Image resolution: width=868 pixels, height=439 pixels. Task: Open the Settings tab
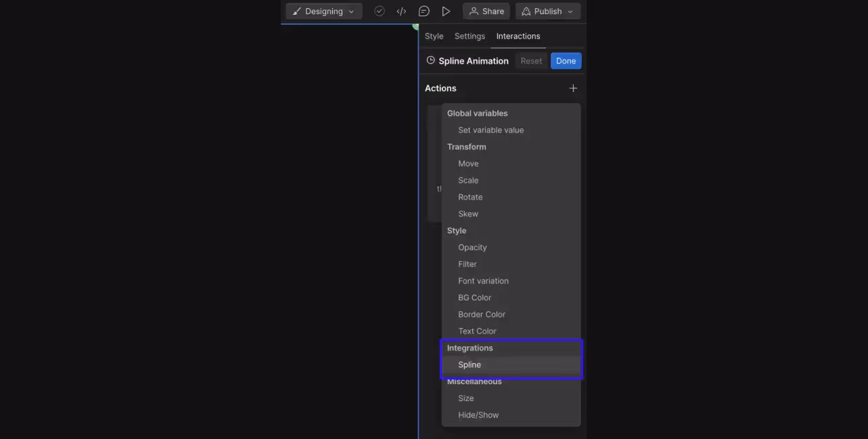coord(470,36)
